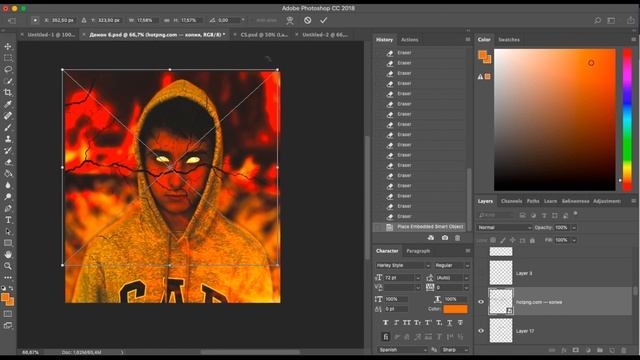Switch to the Untitled-1 document tab
The height and width of the screenshot is (360, 640).
coord(51,35)
